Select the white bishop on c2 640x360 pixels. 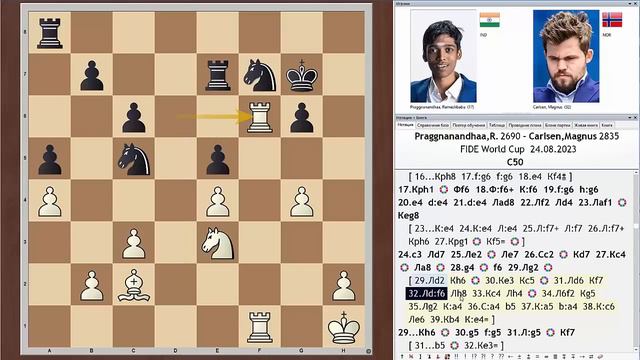click(x=134, y=285)
